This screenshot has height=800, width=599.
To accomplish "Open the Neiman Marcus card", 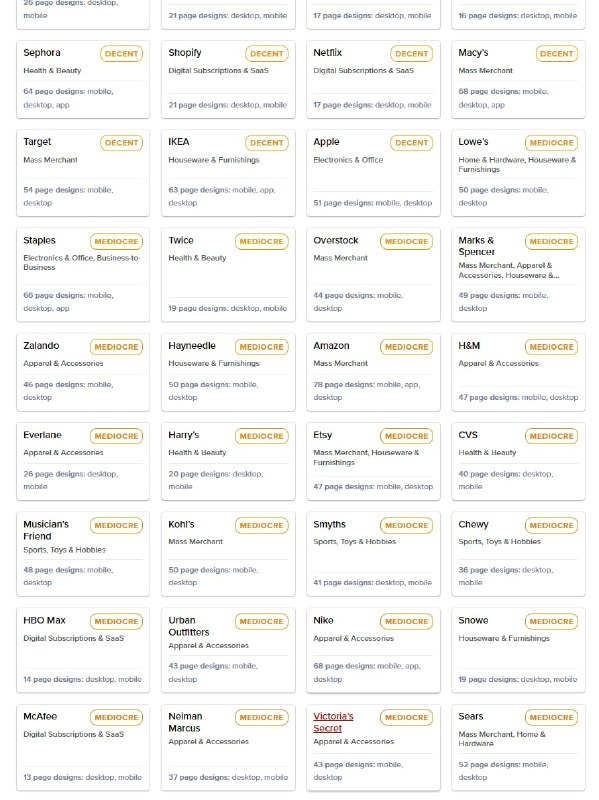I will 228,747.
